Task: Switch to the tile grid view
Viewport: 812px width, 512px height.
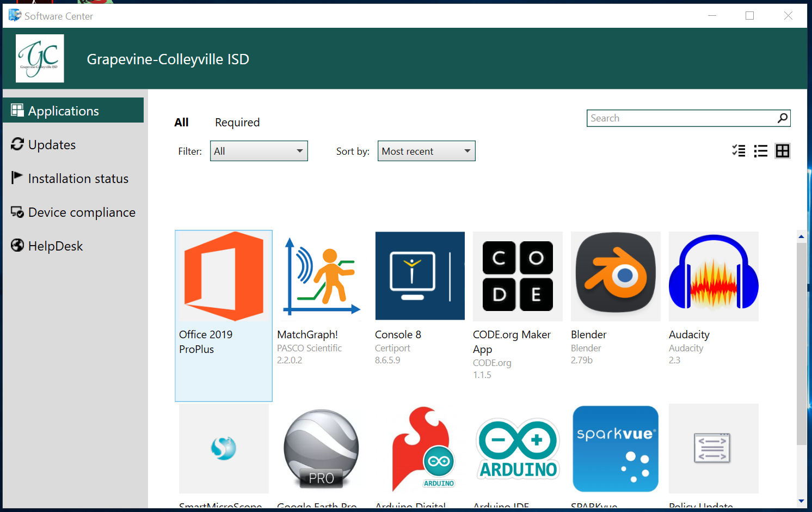Action: tap(782, 151)
